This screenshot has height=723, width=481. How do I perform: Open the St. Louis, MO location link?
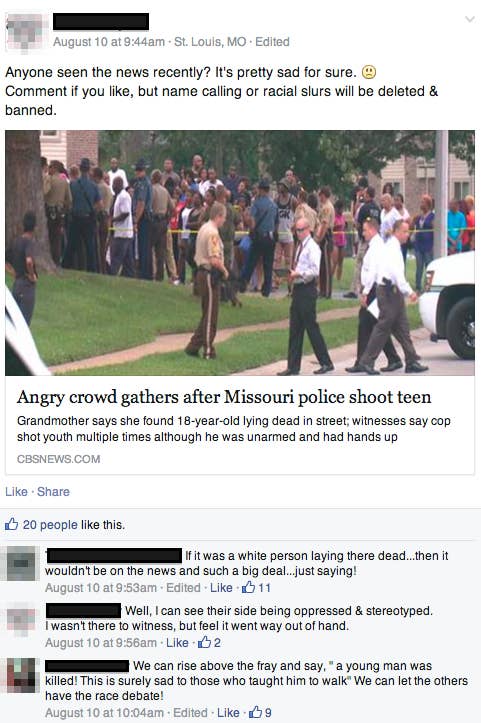point(210,42)
